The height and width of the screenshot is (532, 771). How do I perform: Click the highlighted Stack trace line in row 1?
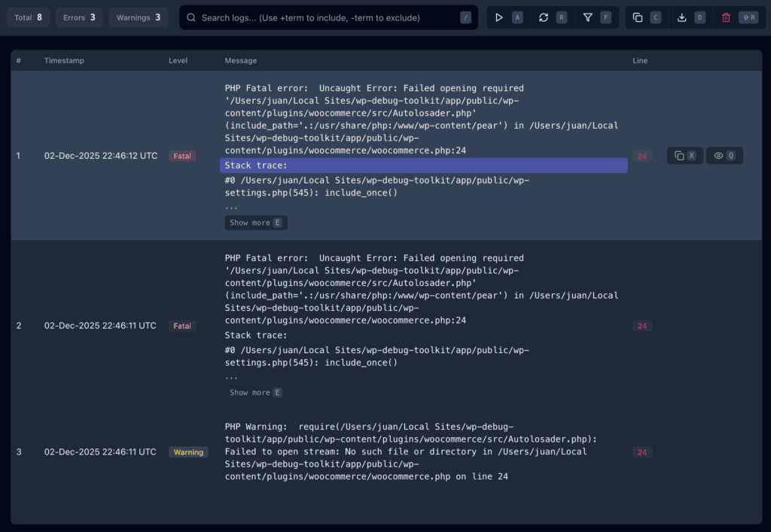coord(423,166)
